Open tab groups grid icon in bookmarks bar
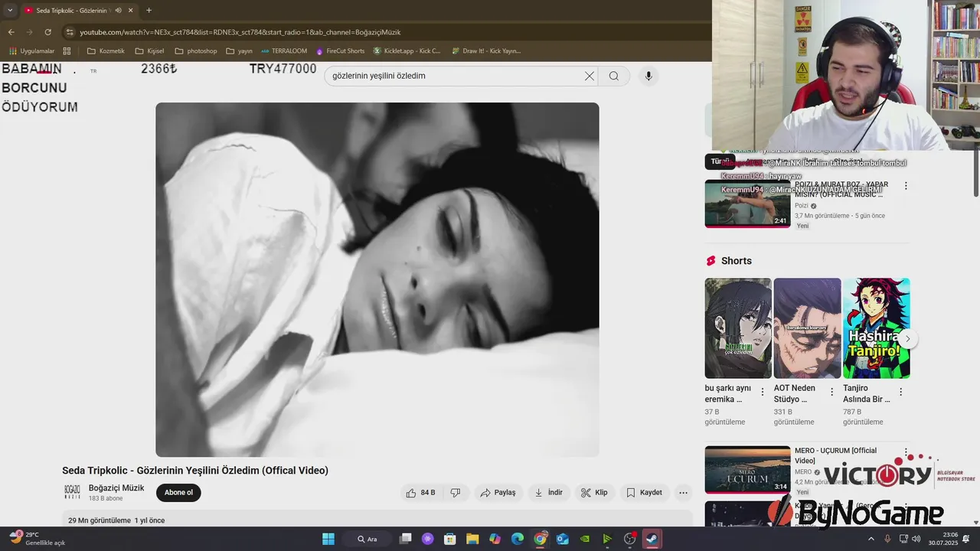980x551 pixels. [67, 51]
